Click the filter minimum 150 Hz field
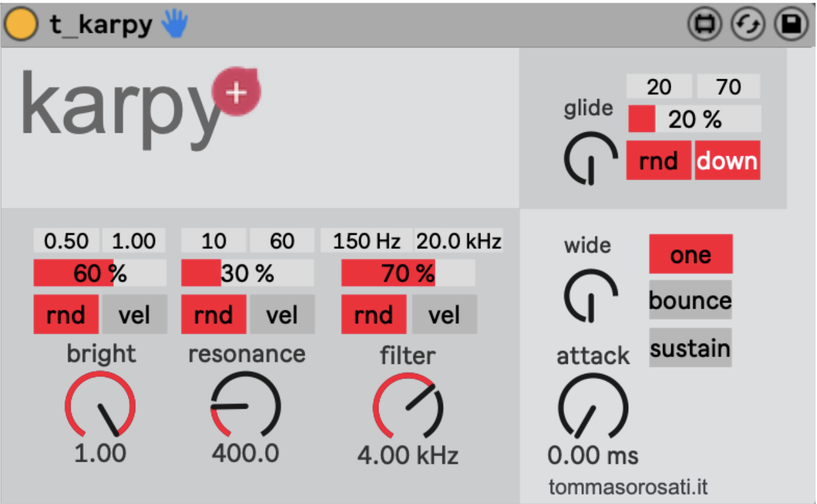 point(367,241)
